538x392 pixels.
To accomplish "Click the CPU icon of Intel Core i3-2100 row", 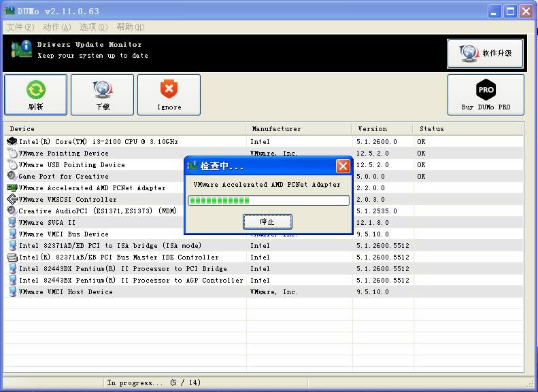I will [12, 141].
